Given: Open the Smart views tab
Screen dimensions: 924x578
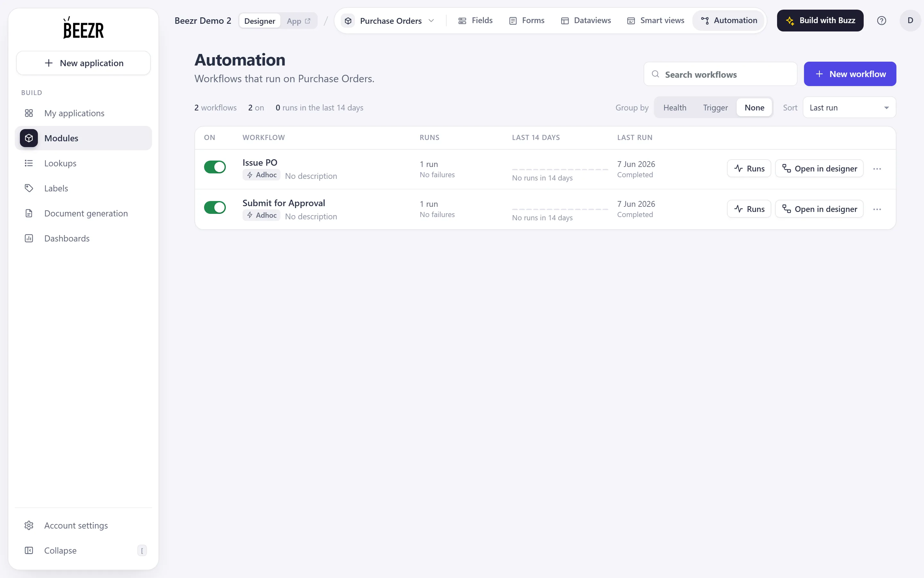Looking at the screenshot, I should (655, 21).
